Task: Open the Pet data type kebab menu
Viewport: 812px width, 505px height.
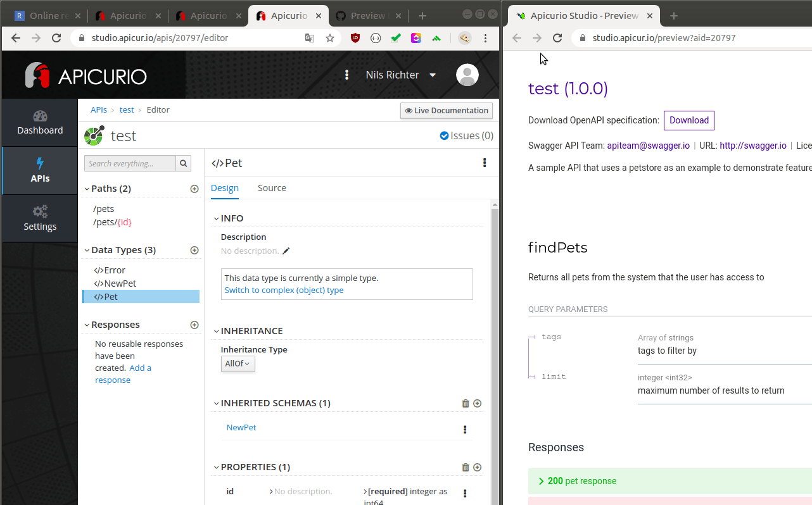Action: pos(485,163)
